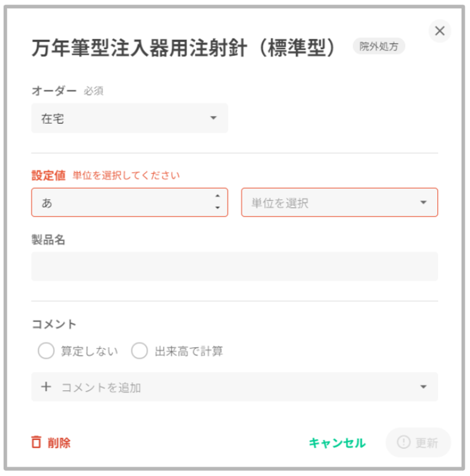The image size is (470, 476).
Task: Click the plus icon beside コメントを追加
Action: click(46, 387)
